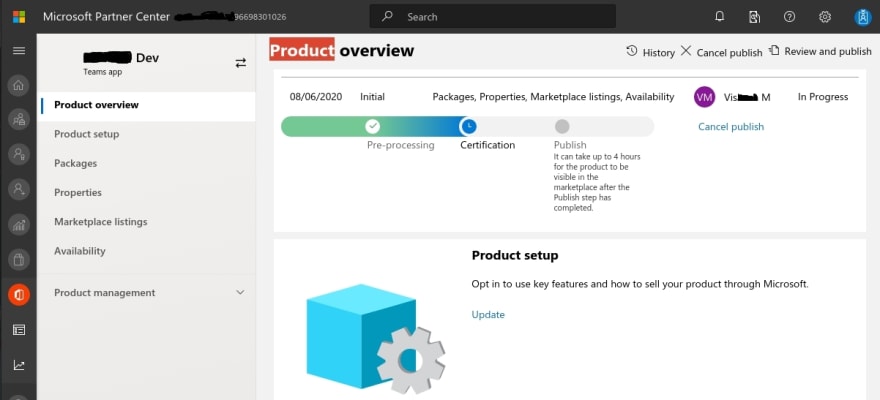Open the news list icon in rail
Image resolution: width=880 pixels, height=400 pixels.
[x=19, y=330]
